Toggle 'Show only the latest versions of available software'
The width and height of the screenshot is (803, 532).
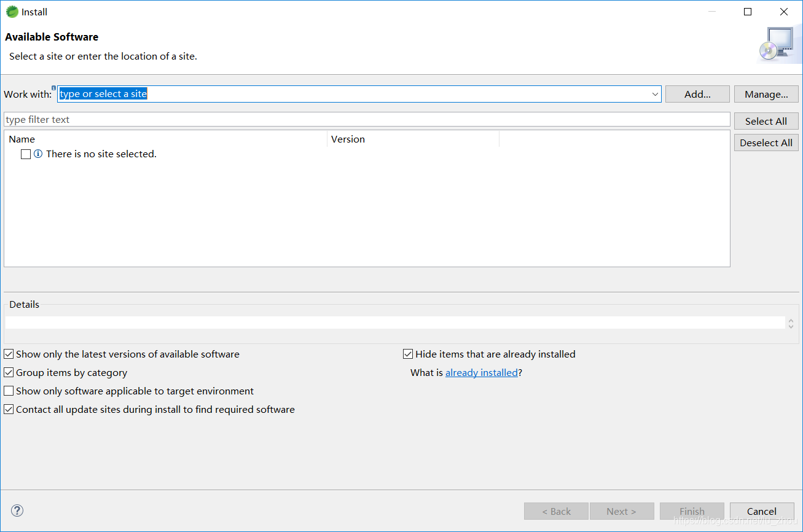pos(9,354)
